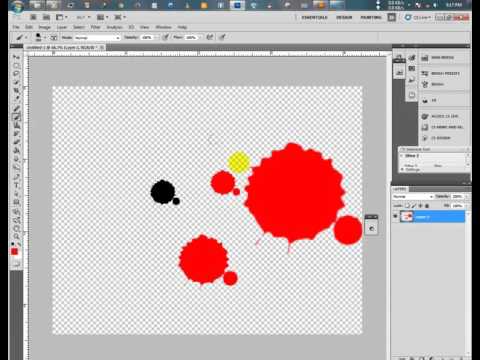The image size is (480, 360).
Task: Select the Pen tool
Action: (16, 177)
